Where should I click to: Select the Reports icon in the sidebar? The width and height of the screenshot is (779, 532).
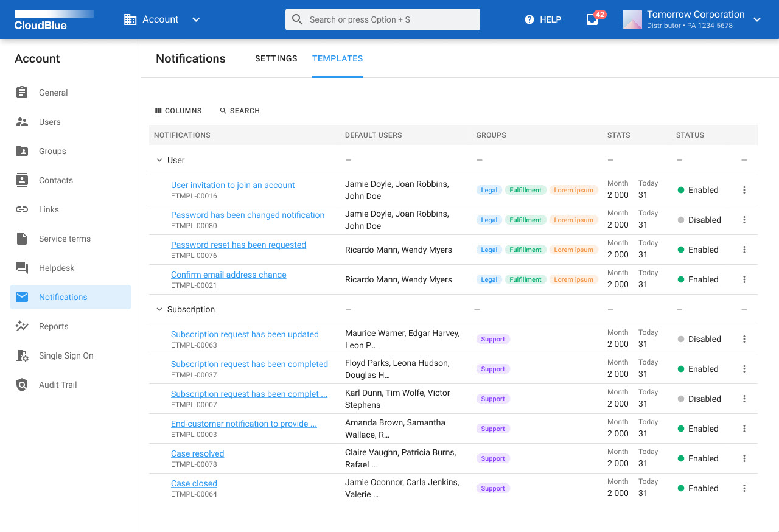23,326
